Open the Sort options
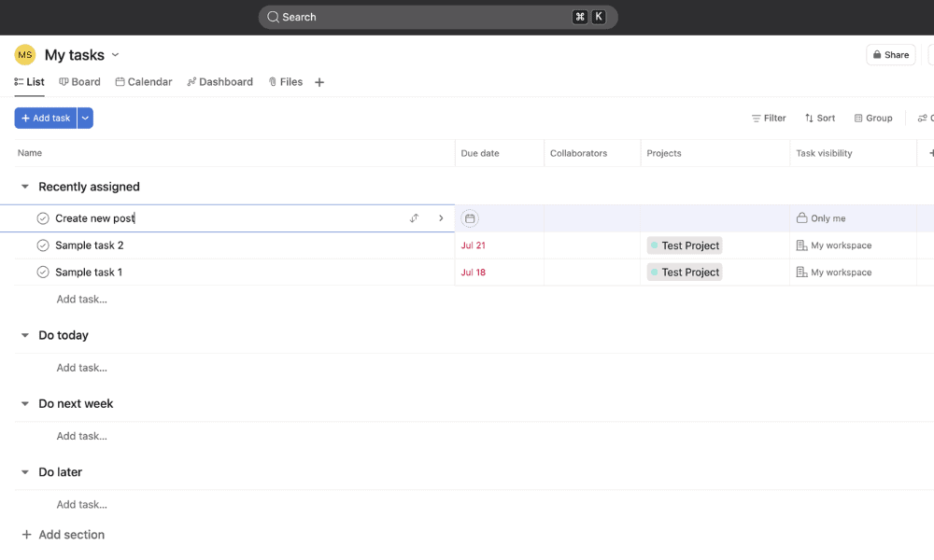The image size is (934, 560). pyautogui.click(x=820, y=119)
